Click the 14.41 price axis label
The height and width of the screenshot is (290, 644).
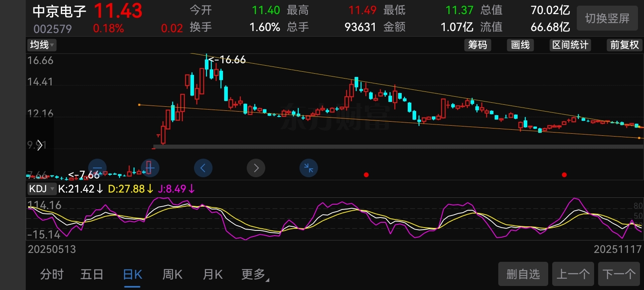coord(40,82)
